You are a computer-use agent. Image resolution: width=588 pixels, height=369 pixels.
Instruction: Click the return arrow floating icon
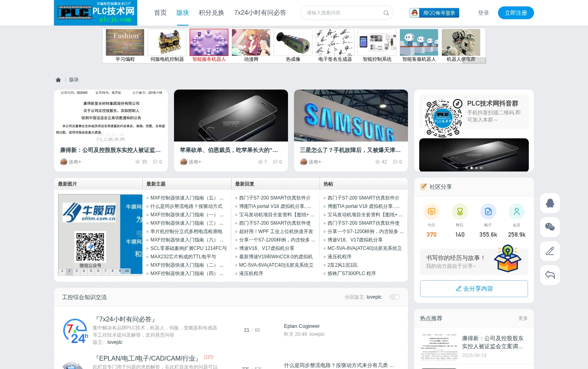point(550,275)
